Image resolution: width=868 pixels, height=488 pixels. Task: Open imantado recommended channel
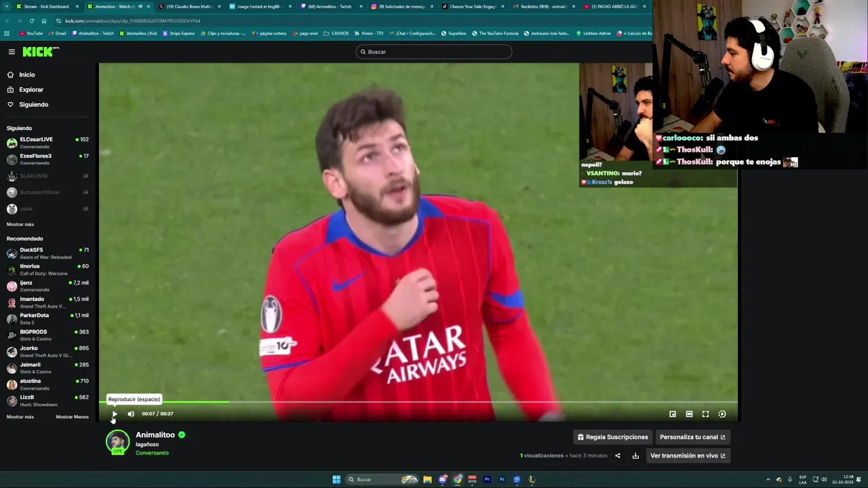tap(47, 302)
